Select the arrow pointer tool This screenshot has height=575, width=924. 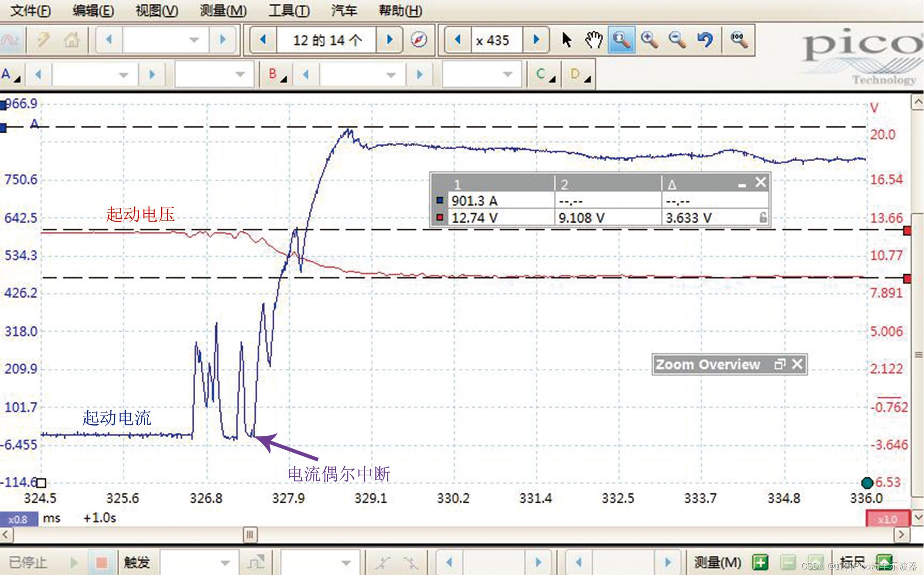point(566,40)
